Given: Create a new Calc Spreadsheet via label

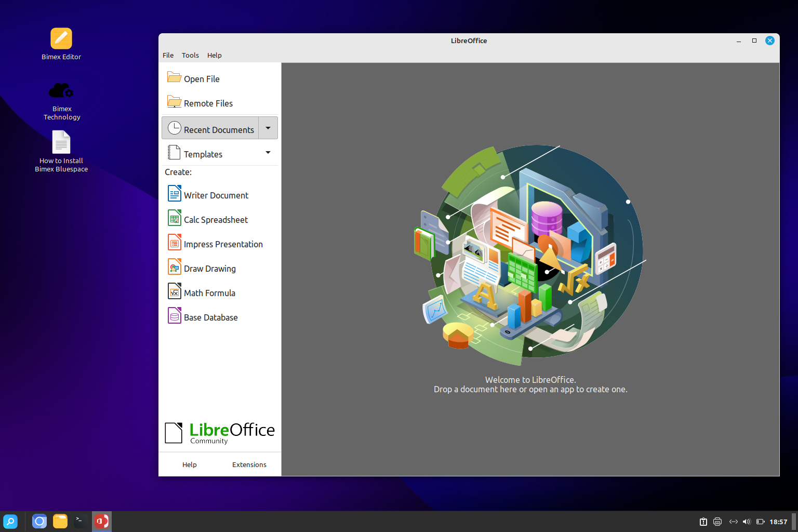Looking at the screenshot, I should 216,220.
